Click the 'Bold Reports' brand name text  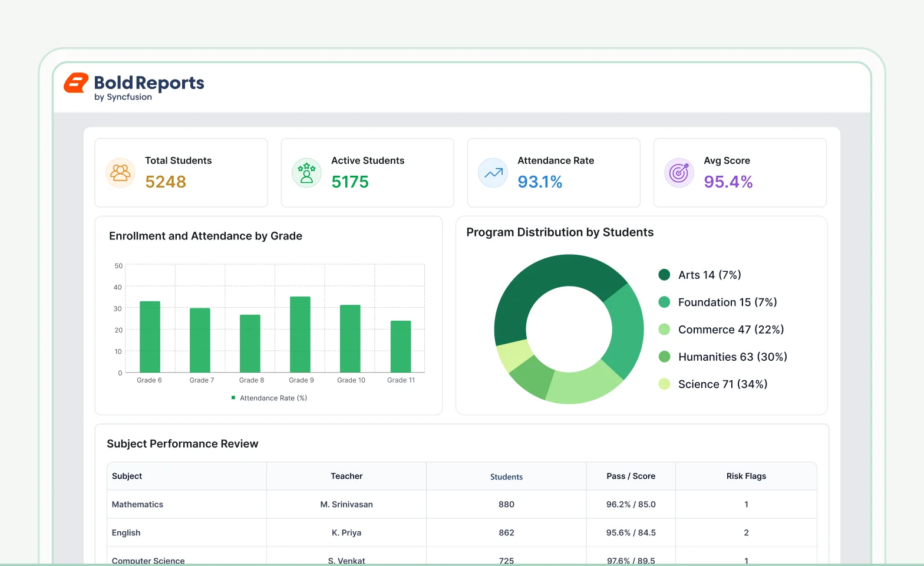[149, 83]
